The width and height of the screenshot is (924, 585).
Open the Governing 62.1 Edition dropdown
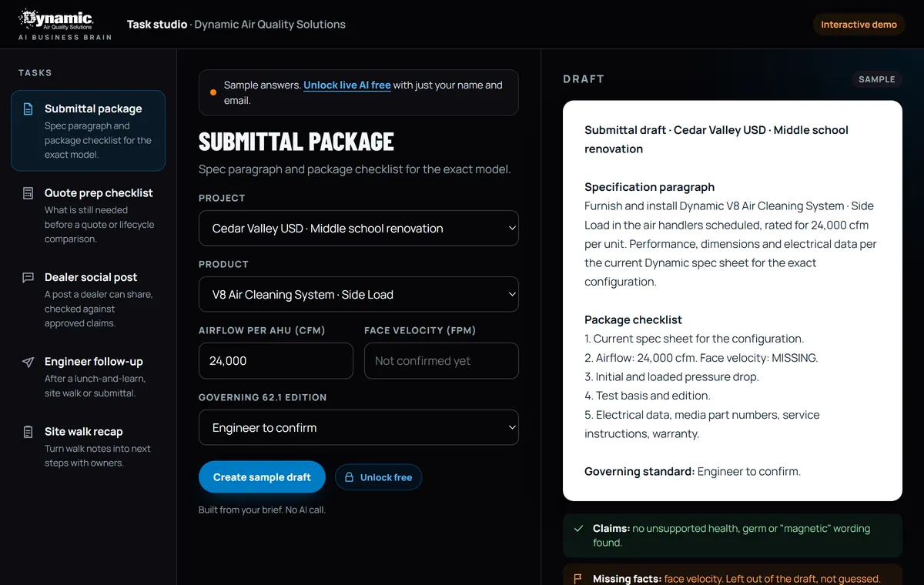(x=359, y=427)
